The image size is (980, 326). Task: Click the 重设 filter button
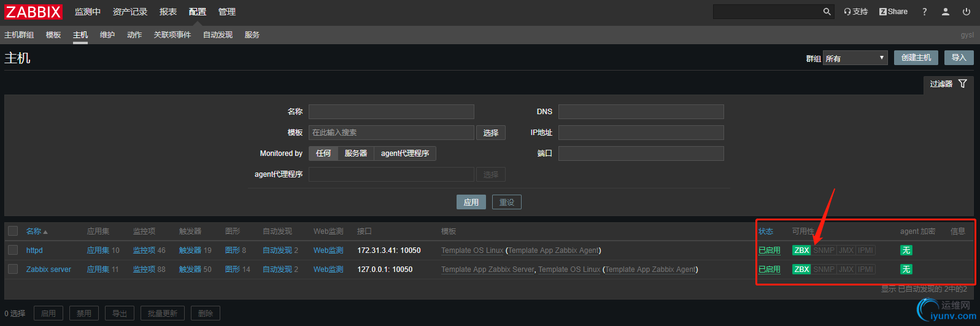507,202
